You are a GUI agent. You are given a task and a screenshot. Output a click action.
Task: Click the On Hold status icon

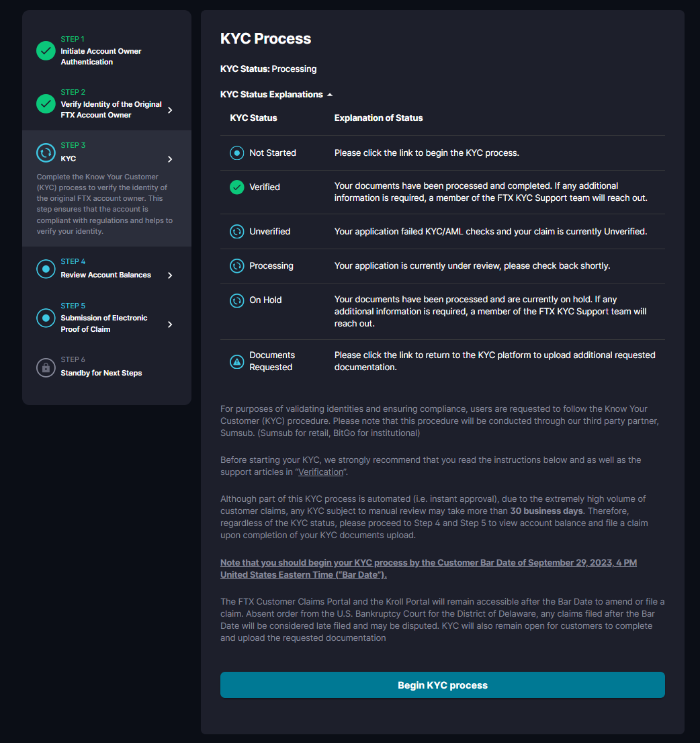coord(236,300)
